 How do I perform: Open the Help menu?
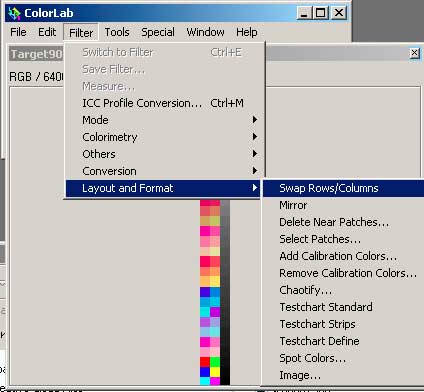pyautogui.click(x=247, y=32)
